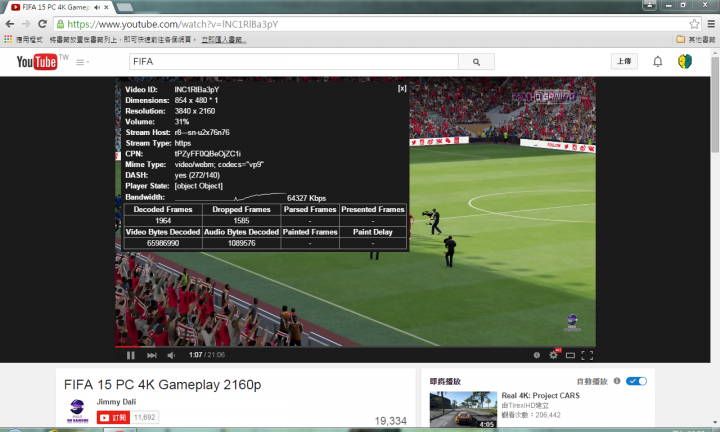Click the video title FIFA 15 PC 4K Gameplay

163,384
